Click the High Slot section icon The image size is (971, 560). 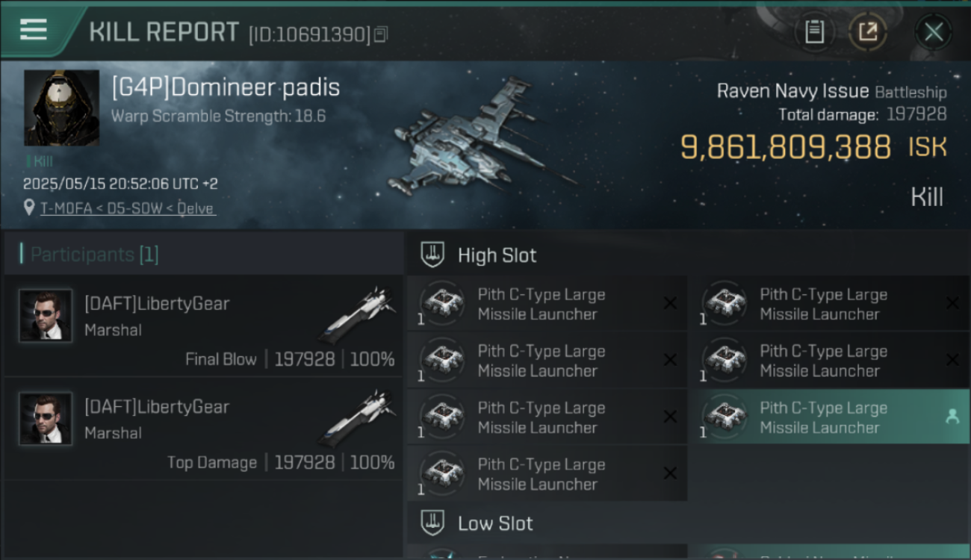click(x=433, y=255)
